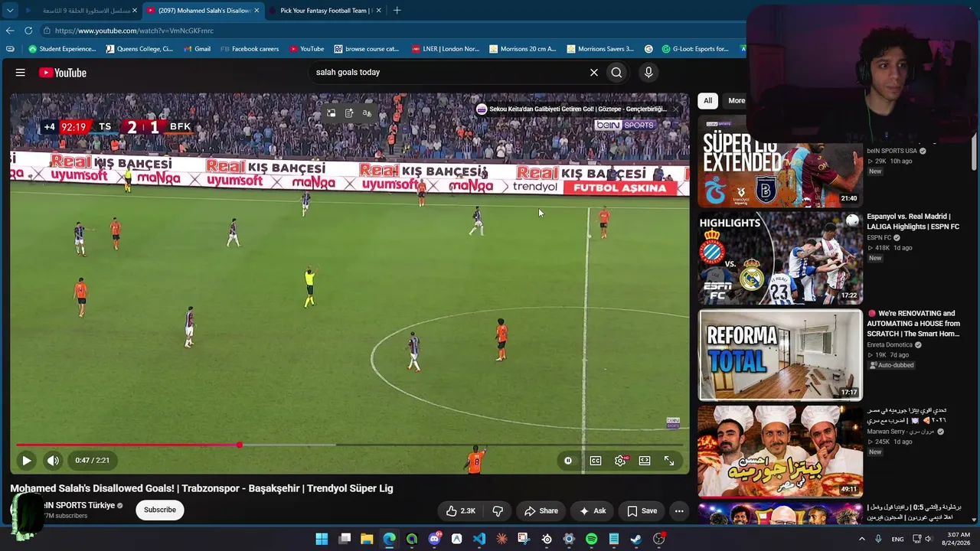980x551 pixels.
Task: Select the Mohamed Salah's Disallowed Goals tab
Action: [x=203, y=11]
